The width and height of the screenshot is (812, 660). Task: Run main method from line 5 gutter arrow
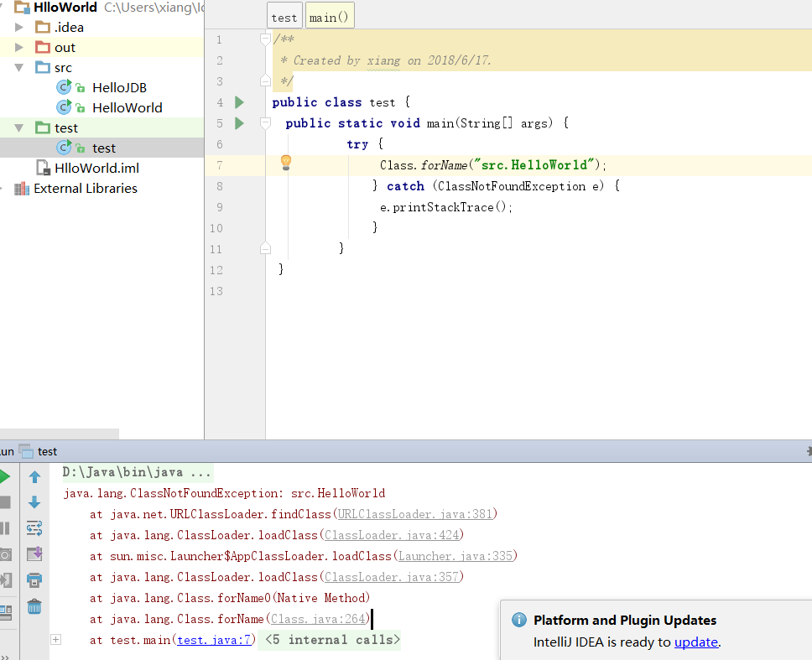pos(239,123)
